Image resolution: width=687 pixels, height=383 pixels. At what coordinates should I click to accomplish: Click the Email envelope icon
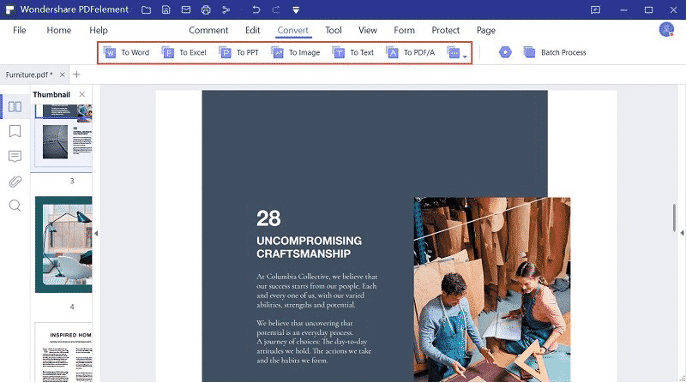[186, 10]
